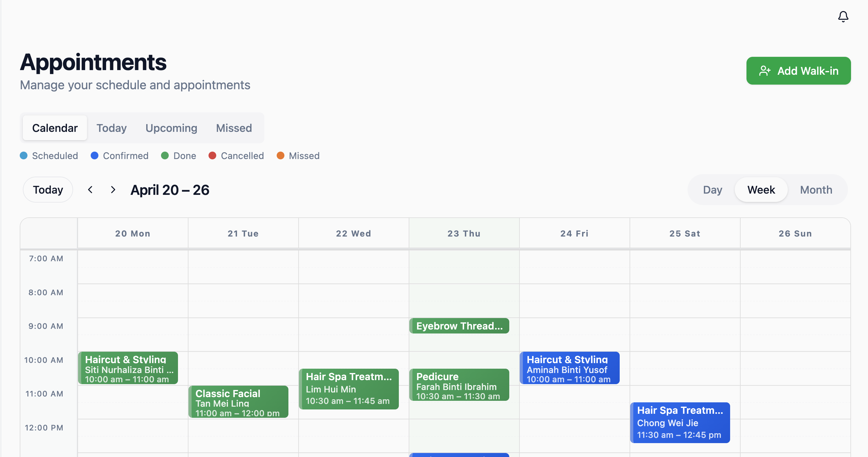Click the 9:00 AM time label
This screenshot has height=457, width=868.
(46, 326)
